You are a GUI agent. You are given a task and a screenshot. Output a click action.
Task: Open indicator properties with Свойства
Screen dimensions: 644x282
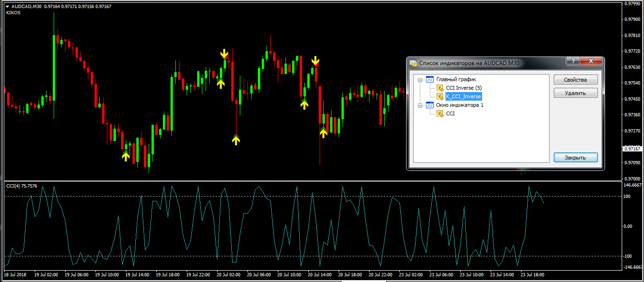[575, 80]
